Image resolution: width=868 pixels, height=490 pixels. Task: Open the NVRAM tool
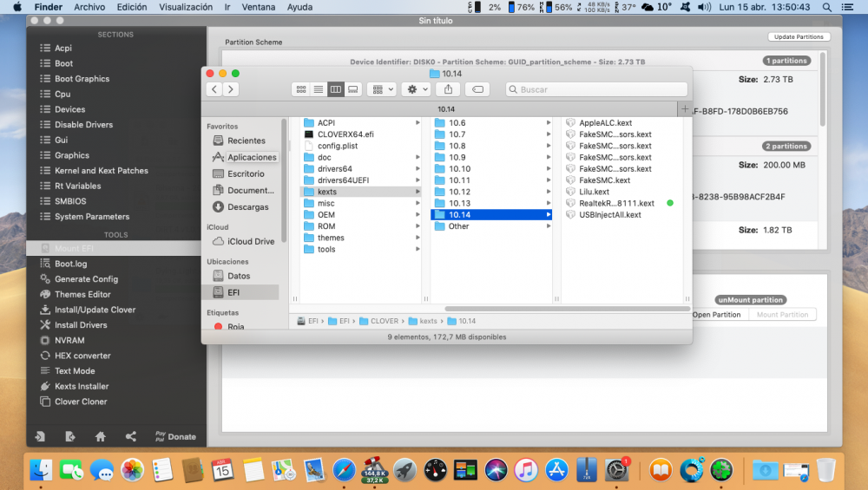[x=69, y=340]
